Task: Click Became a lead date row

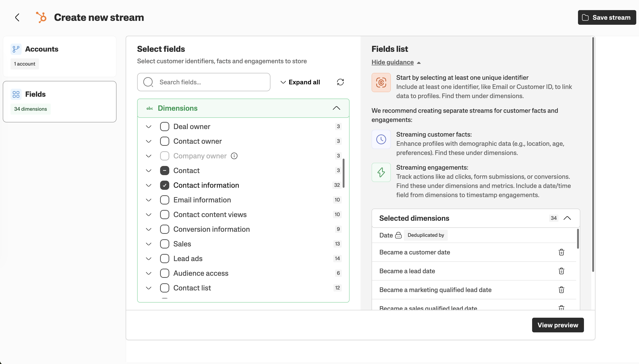Action: [x=474, y=271]
